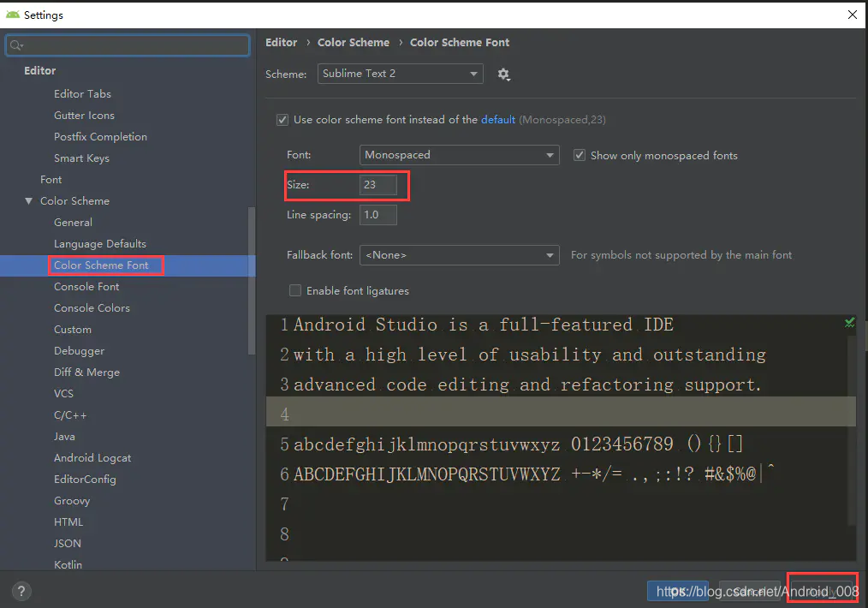This screenshot has height=608, width=868.
Task: Collapse the Color Scheme tree node
Action: (x=29, y=201)
